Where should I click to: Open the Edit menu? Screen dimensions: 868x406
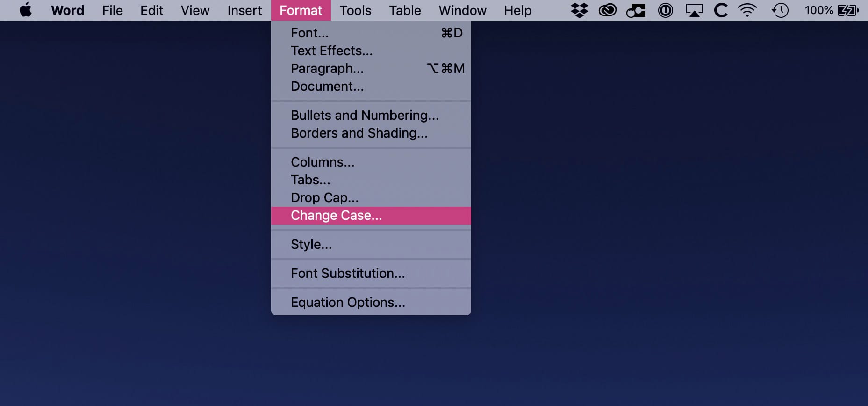(x=152, y=10)
